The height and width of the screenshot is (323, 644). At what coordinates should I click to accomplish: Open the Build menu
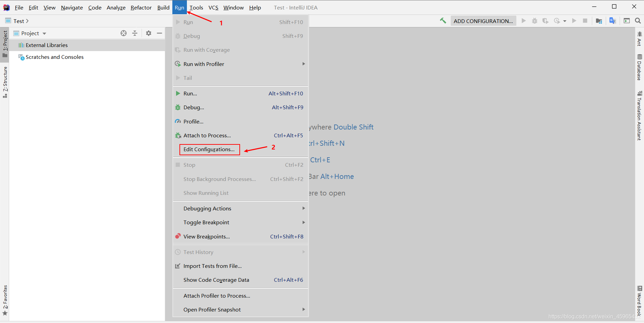pos(163,7)
